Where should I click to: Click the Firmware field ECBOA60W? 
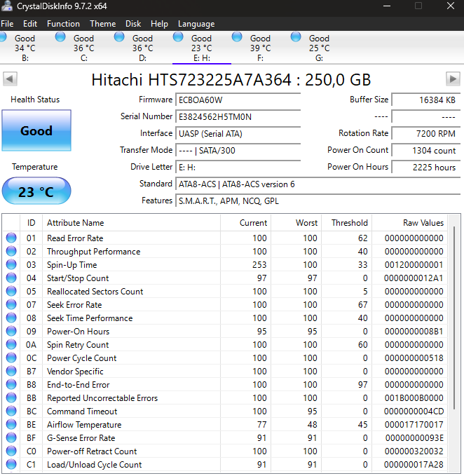pos(238,100)
